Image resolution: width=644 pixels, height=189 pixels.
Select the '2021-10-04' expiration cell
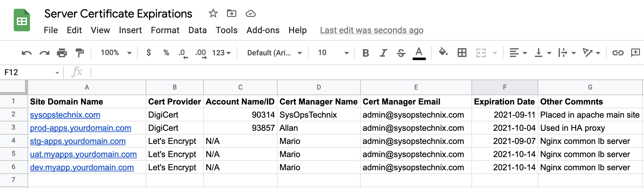click(505, 128)
